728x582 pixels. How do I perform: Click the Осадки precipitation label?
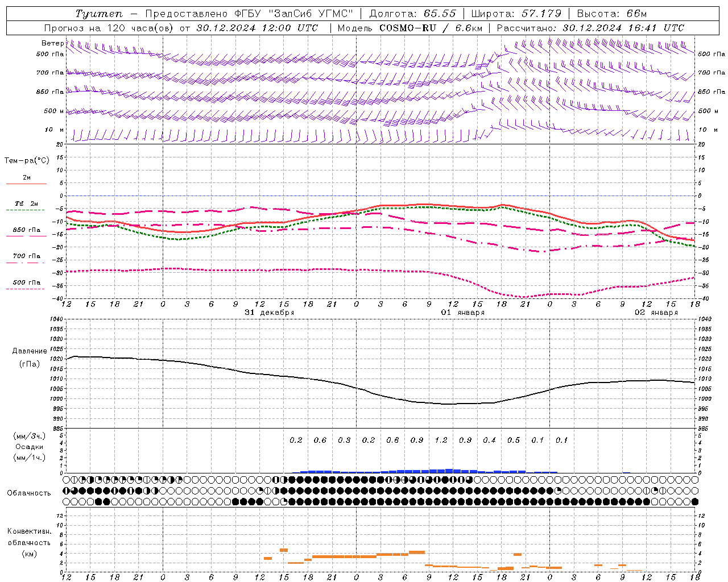coord(30,447)
